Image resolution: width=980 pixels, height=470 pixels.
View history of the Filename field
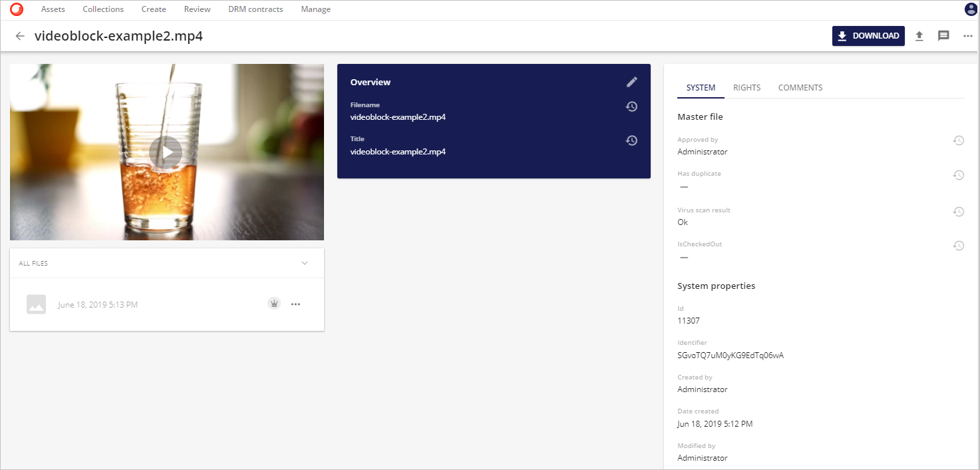point(631,106)
